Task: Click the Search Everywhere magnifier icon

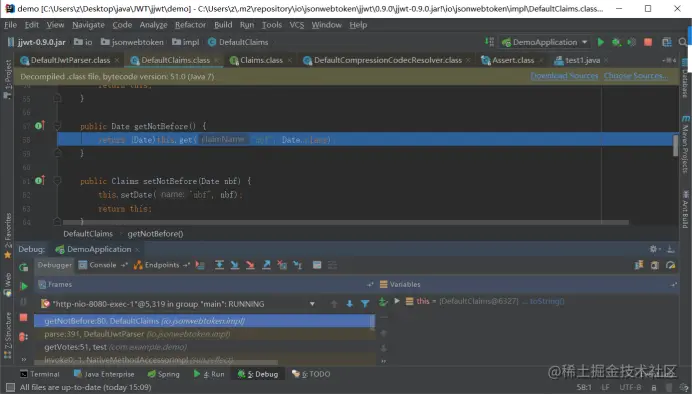Action: [683, 42]
